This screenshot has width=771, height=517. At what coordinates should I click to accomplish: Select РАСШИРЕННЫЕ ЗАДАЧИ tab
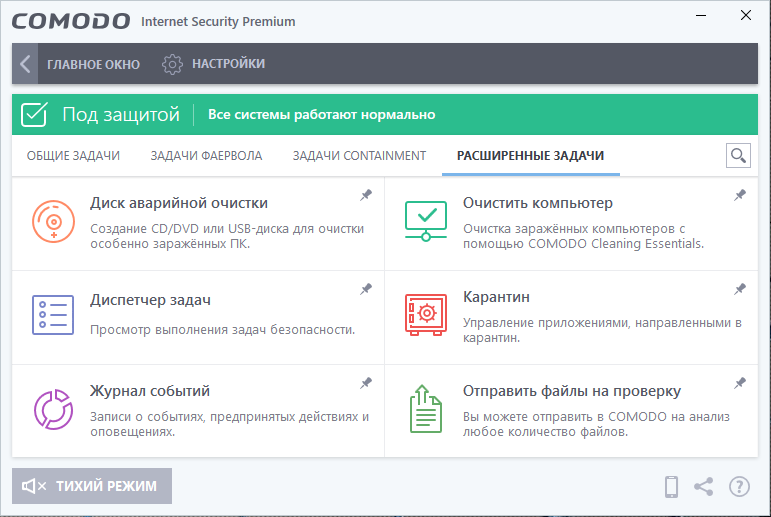point(530,155)
